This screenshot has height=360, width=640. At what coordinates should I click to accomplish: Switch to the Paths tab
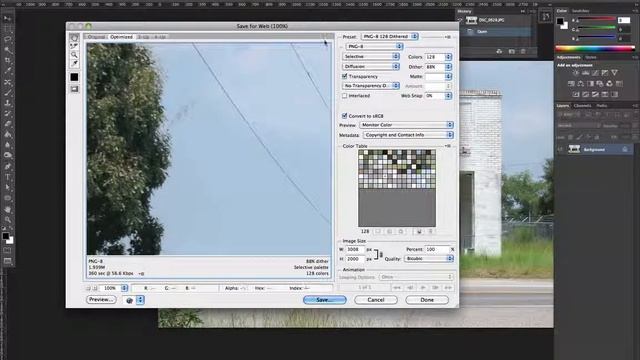602,106
